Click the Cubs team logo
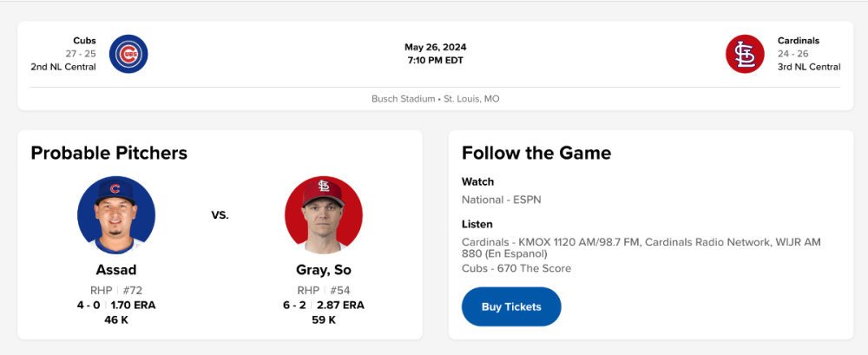 point(128,54)
